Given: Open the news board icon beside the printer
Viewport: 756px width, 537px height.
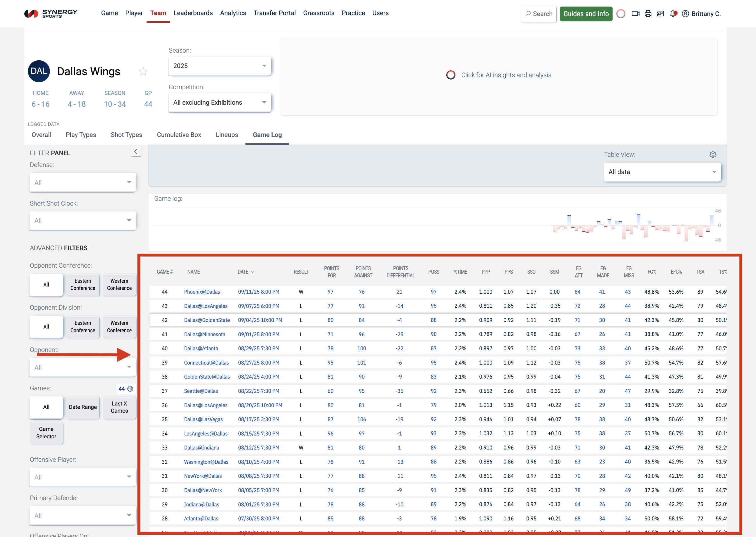Looking at the screenshot, I should pyautogui.click(x=661, y=13).
